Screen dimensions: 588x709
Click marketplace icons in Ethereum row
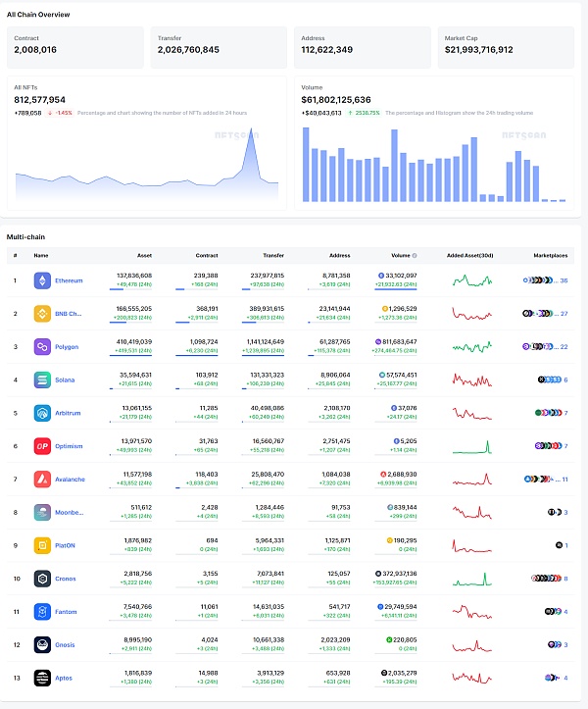click(x=538, y=280)
